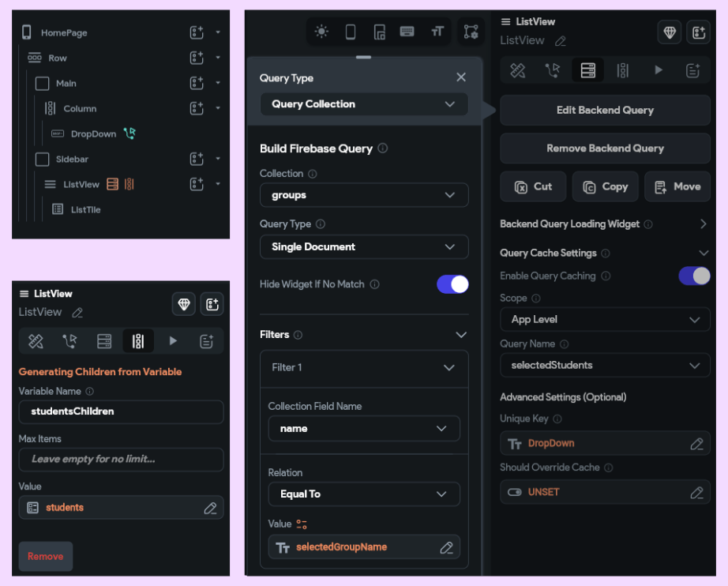Select the mobile device preview icon
728x586 pixels.
pyautogui.click(x=351, y=32)
